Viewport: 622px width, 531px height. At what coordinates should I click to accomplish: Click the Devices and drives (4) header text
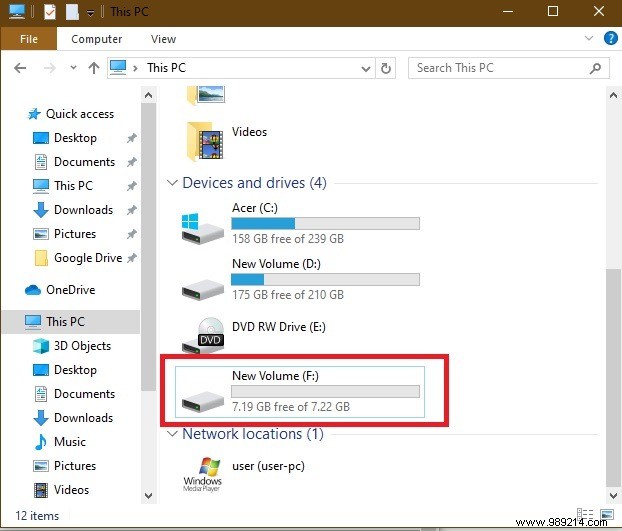pos(254,183)
